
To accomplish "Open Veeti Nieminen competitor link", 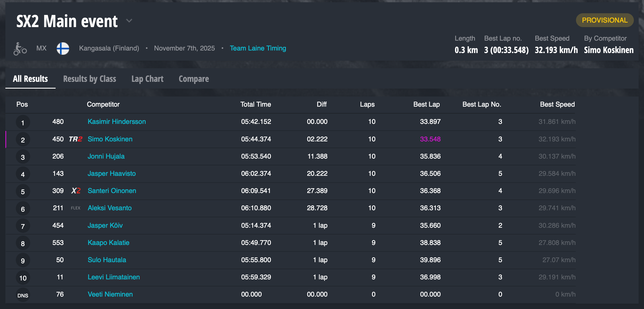I will click(x=110, y=294).
